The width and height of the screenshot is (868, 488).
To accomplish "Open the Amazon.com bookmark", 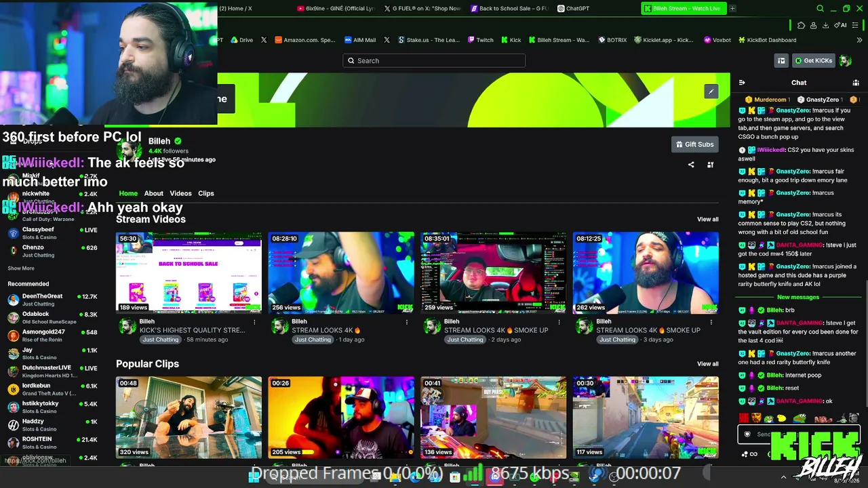I will [x=304, y=40].
